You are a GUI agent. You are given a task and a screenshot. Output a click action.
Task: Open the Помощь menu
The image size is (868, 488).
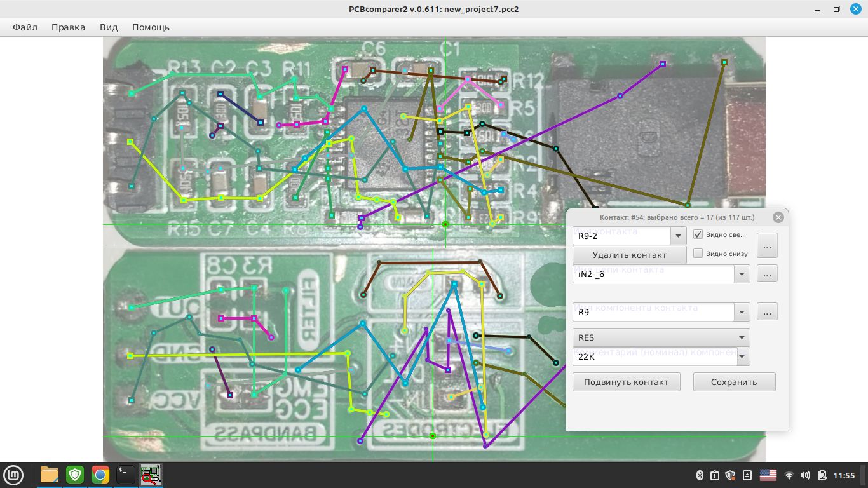point(151,27)
